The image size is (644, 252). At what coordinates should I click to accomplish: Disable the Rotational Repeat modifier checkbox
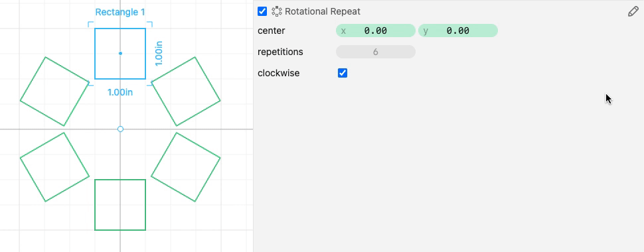[x=262, y=11]
